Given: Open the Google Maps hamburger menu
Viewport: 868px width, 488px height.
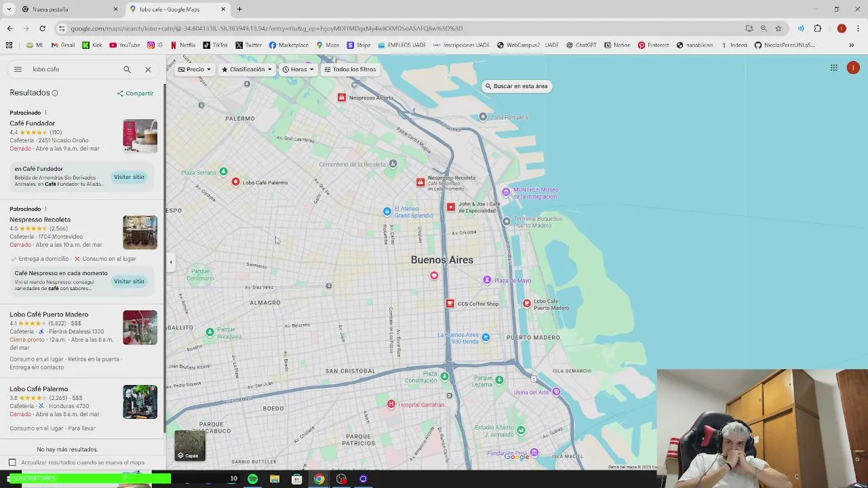Looking at the screenshot, I should tap(18, 69).
